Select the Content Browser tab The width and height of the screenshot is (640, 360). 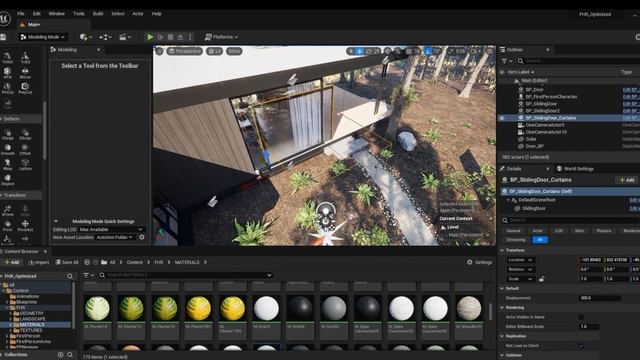tap(21, 251)
